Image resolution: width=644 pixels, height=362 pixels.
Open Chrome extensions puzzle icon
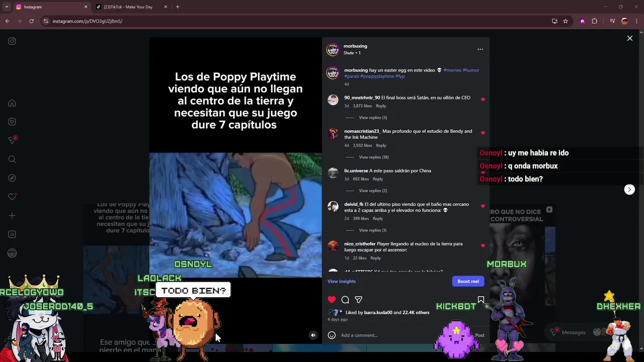(595, 21)
